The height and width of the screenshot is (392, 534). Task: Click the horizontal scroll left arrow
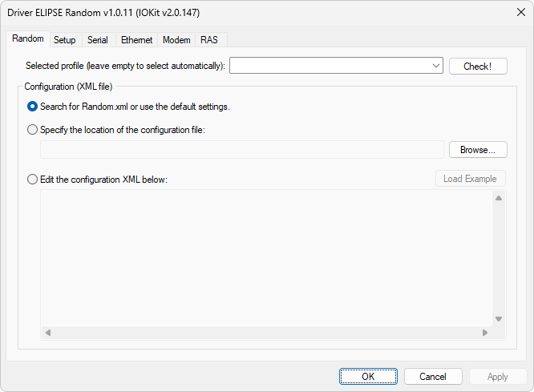pos(47,333)
